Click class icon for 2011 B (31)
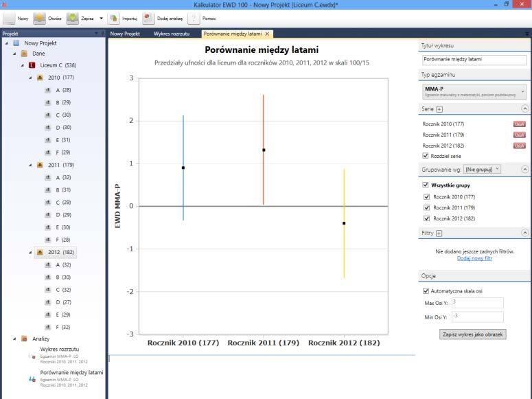Screen dimensions: 532x399 (48, 190)
